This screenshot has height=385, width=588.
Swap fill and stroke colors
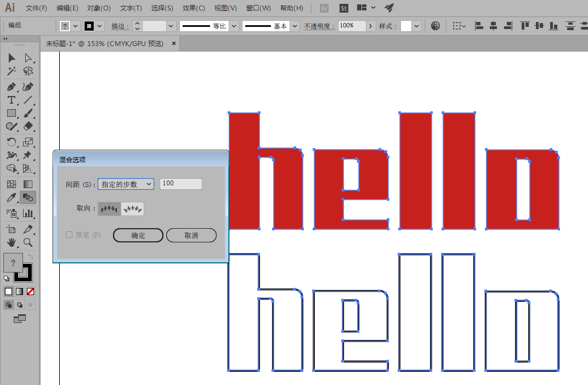pos(30,257)
